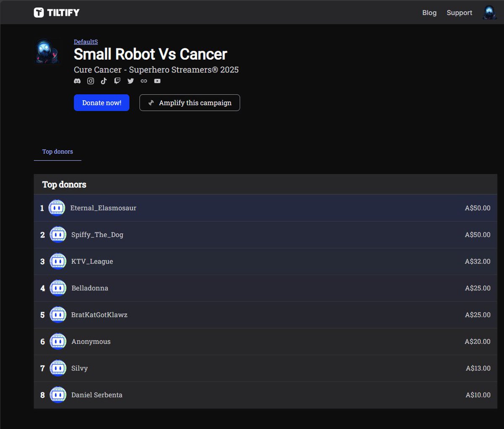Screen dimensions: 504x429
Task: Click Eternal_Elasmosaur donor avatar
Action: pyautogui.click(x=57, y=208)
